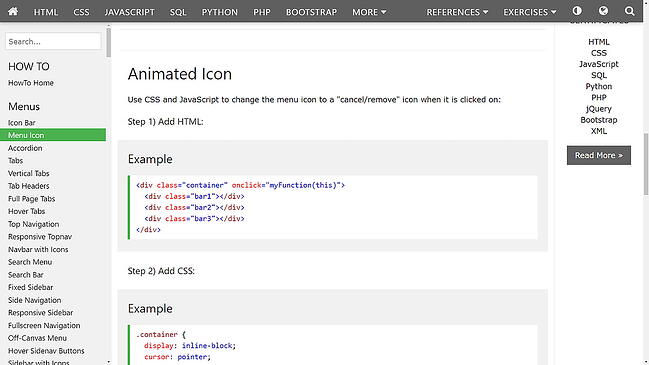Open Search Bar sidebar link
649x365 pixels.
(26, 275)
